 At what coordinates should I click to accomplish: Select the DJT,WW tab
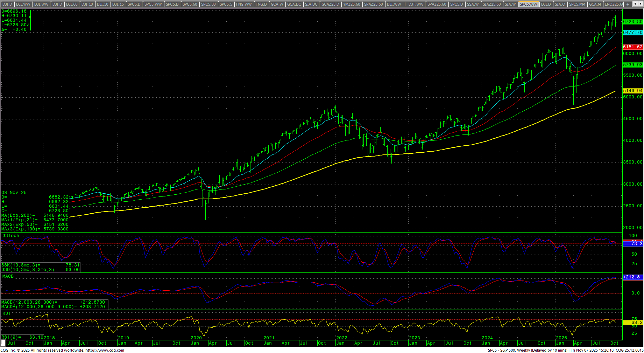(x=416, y=4)
